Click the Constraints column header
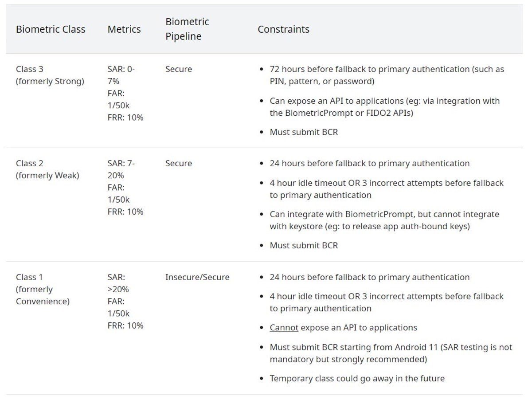Image resolution: width=532 pixels, height=400 pixels. (284, 30)
